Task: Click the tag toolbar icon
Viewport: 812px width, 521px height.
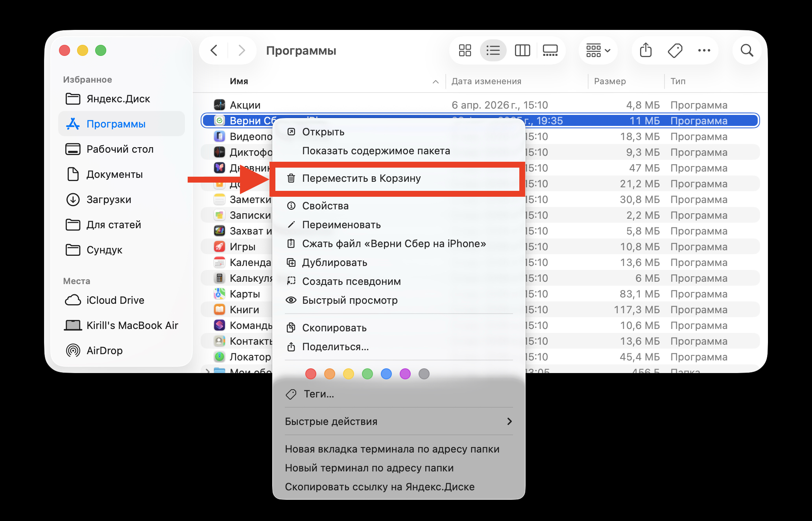Action: [675, 50]
